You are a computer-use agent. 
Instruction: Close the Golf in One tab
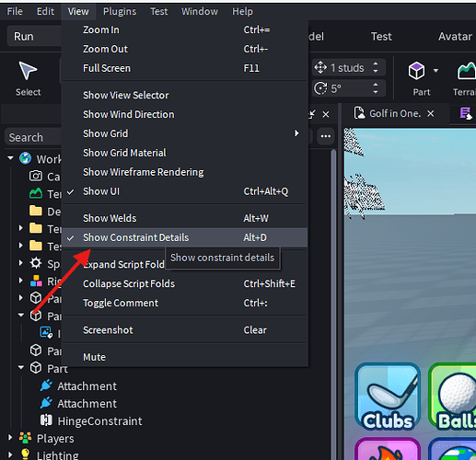tap(431, 113)
